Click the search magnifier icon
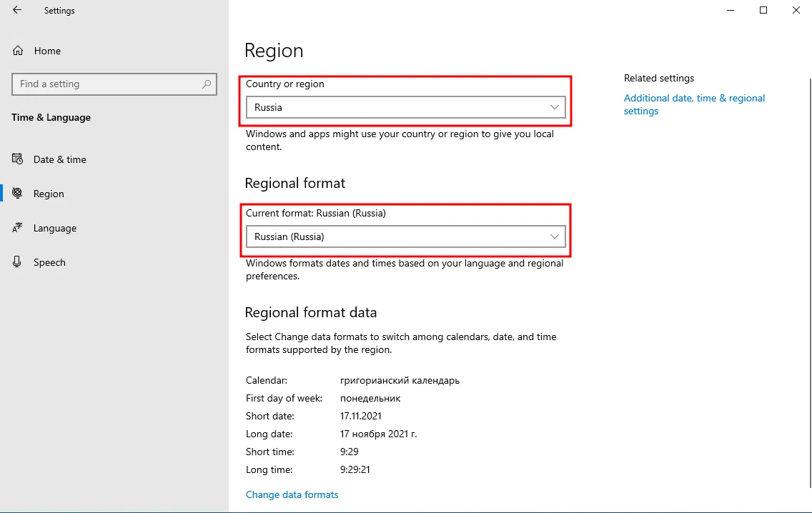Screen dimensions: 812x513 [207, 84]
